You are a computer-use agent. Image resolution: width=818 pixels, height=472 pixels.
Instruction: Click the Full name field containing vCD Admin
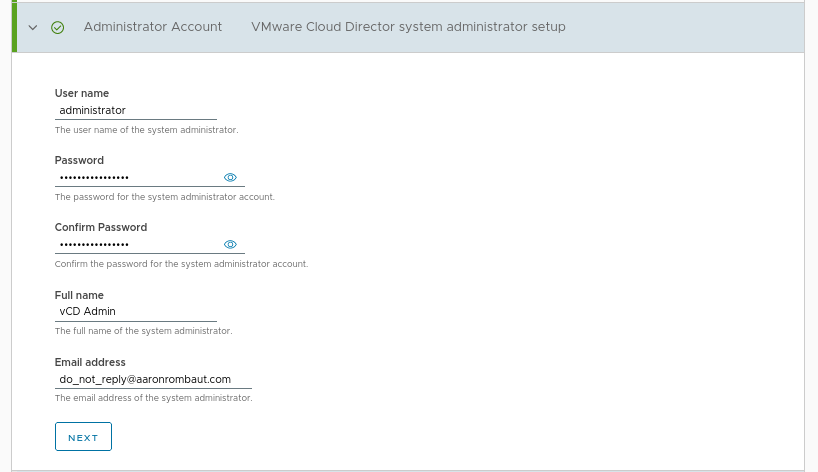[135, 311]
